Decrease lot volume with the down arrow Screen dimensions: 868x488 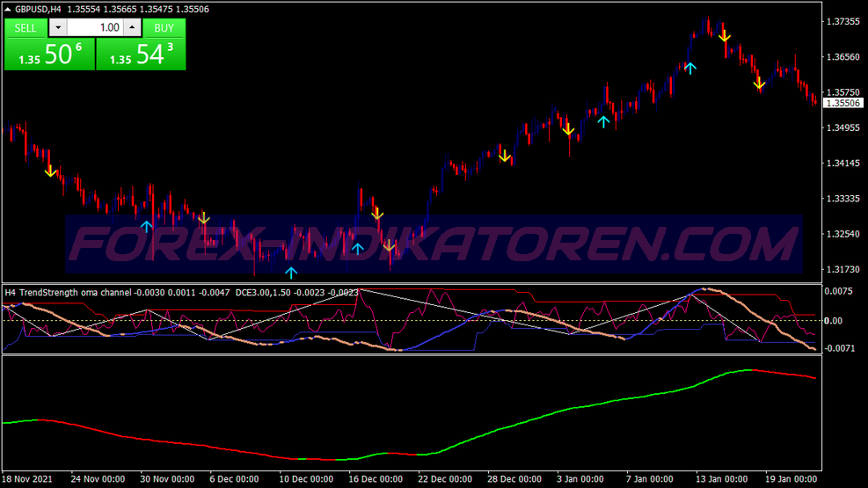(x=58, y=27)
